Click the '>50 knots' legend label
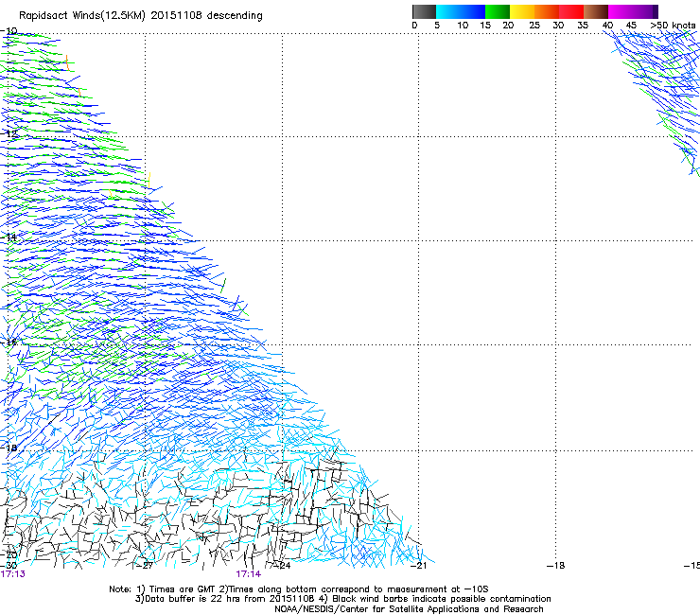Viewport: 700px width, 615px height. tap(674, 26)
